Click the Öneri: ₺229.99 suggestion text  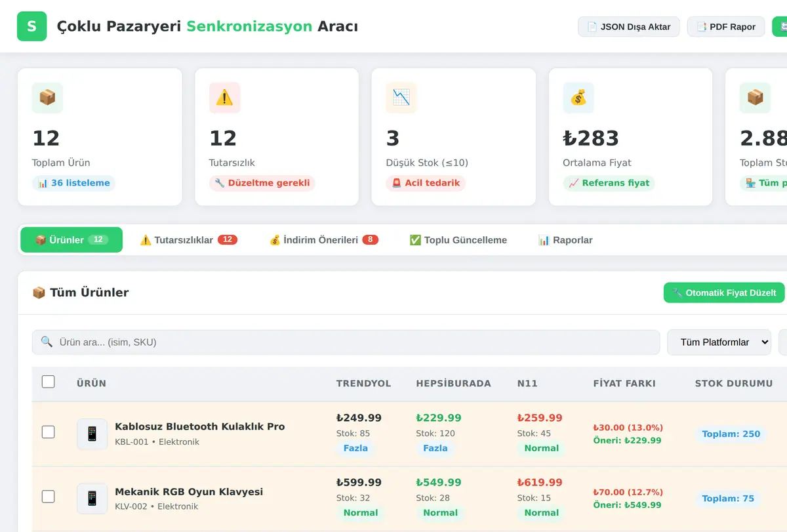coord(627,441)
